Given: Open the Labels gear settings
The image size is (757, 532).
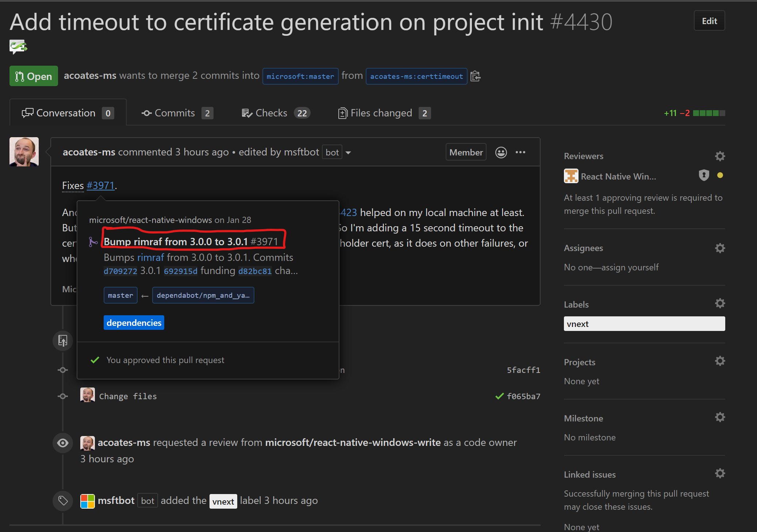Looking at the screenshot, I should click(720, 304).
